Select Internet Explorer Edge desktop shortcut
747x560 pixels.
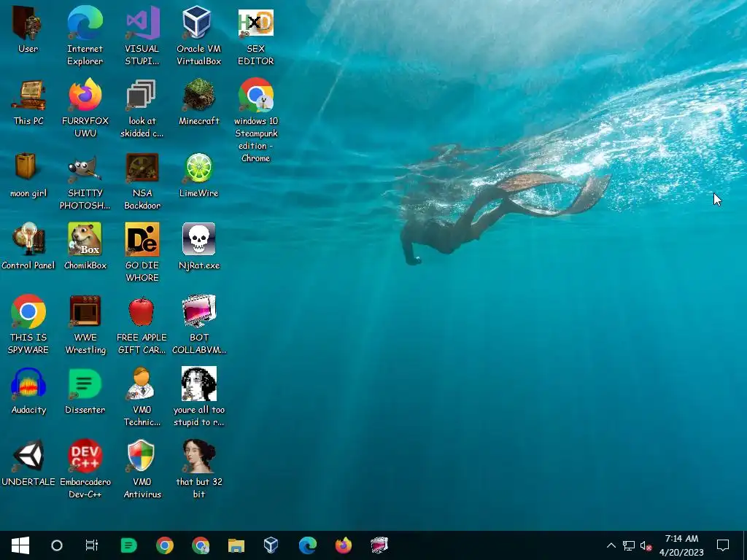tap(85, 35)
